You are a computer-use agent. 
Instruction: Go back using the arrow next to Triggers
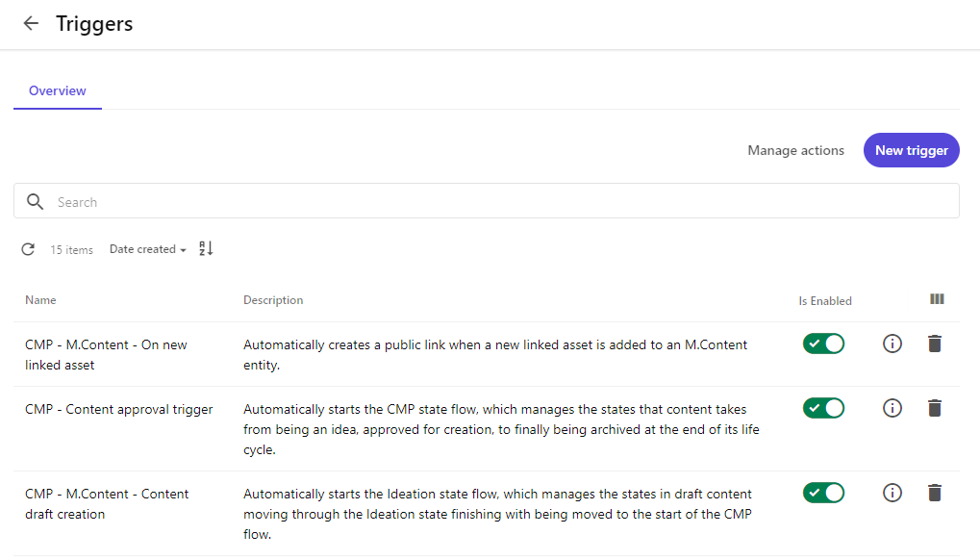(31, 24)
